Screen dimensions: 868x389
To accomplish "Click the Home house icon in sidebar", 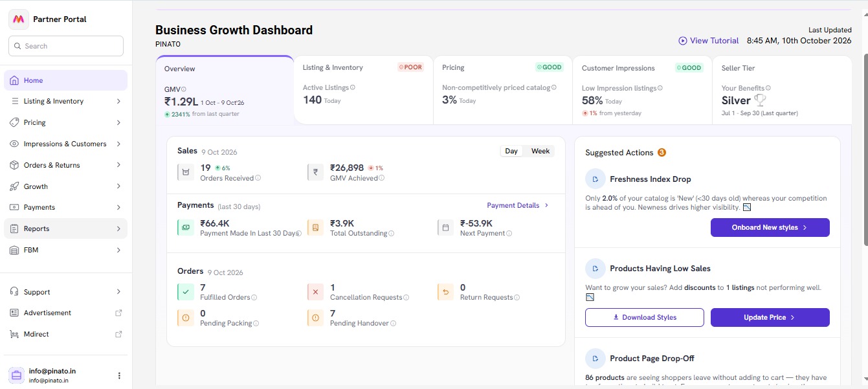I will point(15,80).
